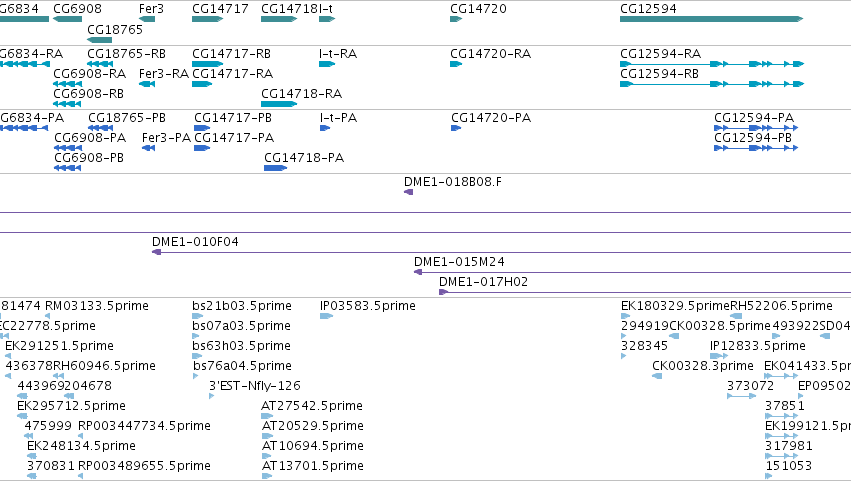Viewport: 851px width, 481px height.
Task: Select the EK180329.5prime EST
Action: [x=625, y=316]
